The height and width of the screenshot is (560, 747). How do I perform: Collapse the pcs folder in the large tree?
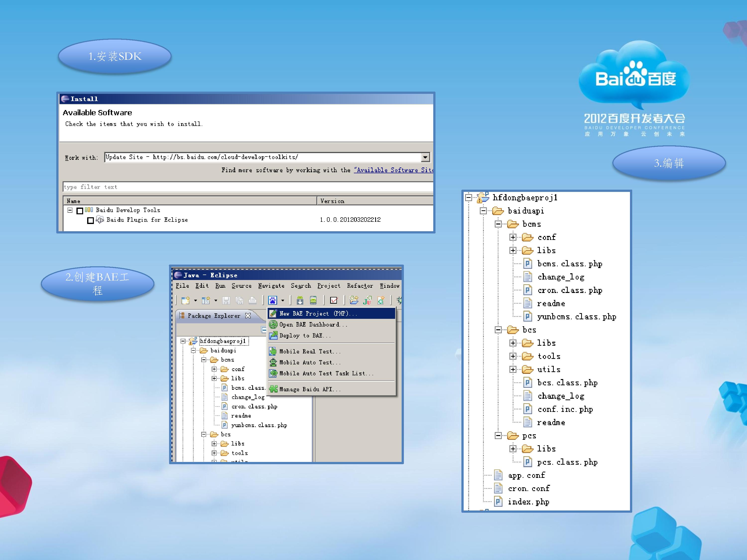[x=498, y=436]
